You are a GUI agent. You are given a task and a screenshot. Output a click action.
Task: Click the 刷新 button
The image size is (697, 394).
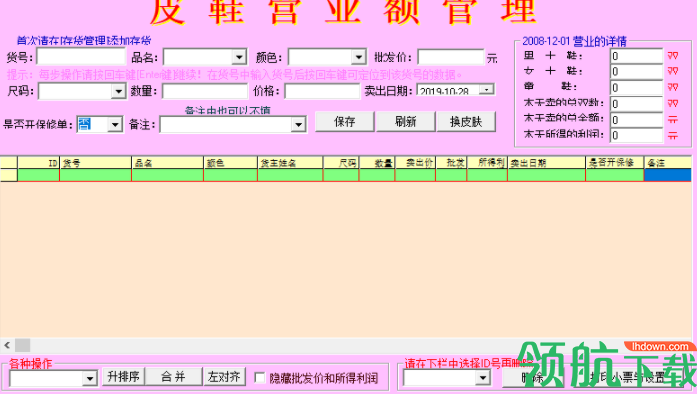pos(405,121)
